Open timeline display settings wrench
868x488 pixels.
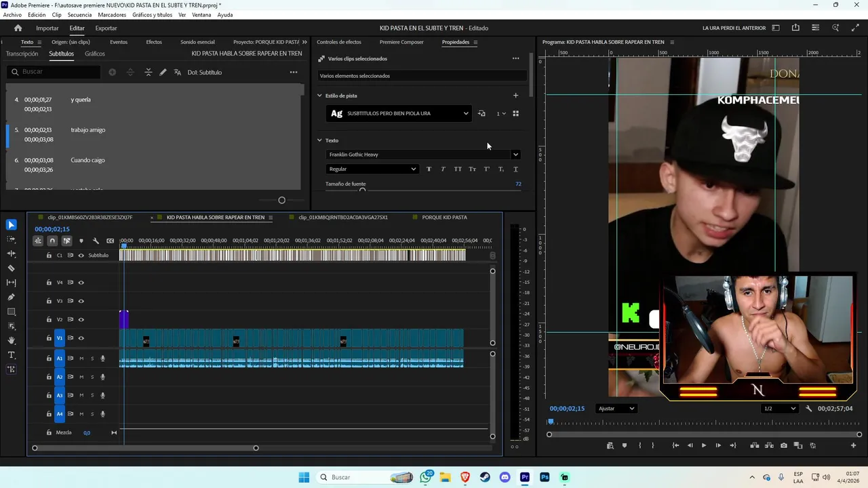pos(96,241)
